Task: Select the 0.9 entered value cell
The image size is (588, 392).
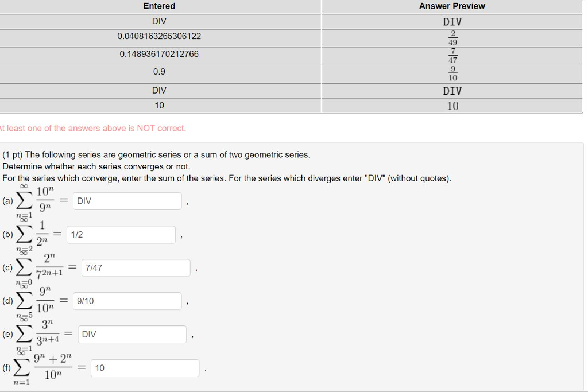Action: (x=159, y=72)
